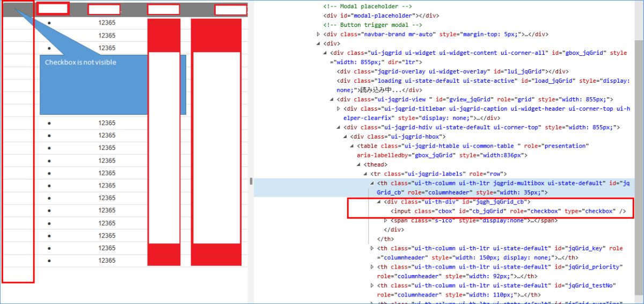This screenshot has width=644, height=304.
Task: Collapse the gbox_jqGrid div node
Action: coord(325,53)
